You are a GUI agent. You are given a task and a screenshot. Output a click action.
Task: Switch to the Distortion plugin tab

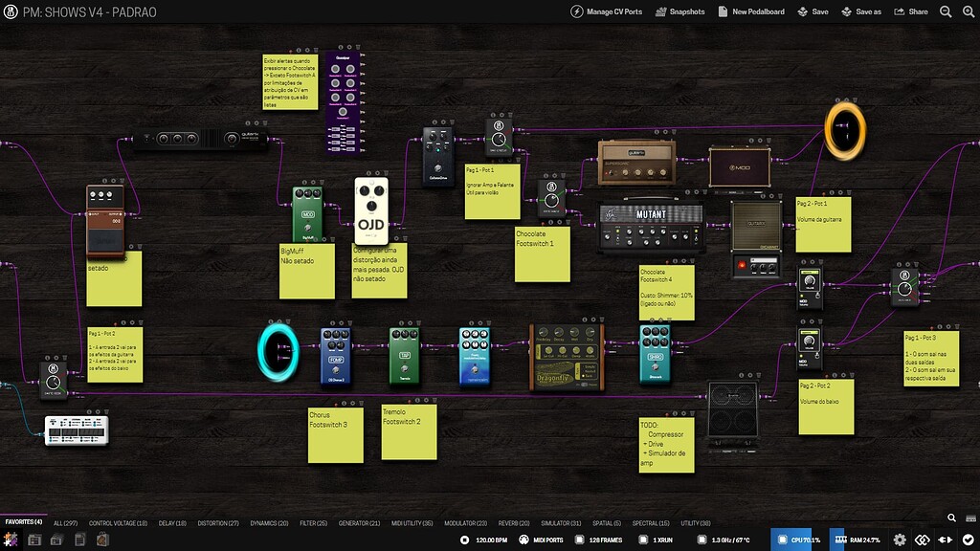coord(217,523)
